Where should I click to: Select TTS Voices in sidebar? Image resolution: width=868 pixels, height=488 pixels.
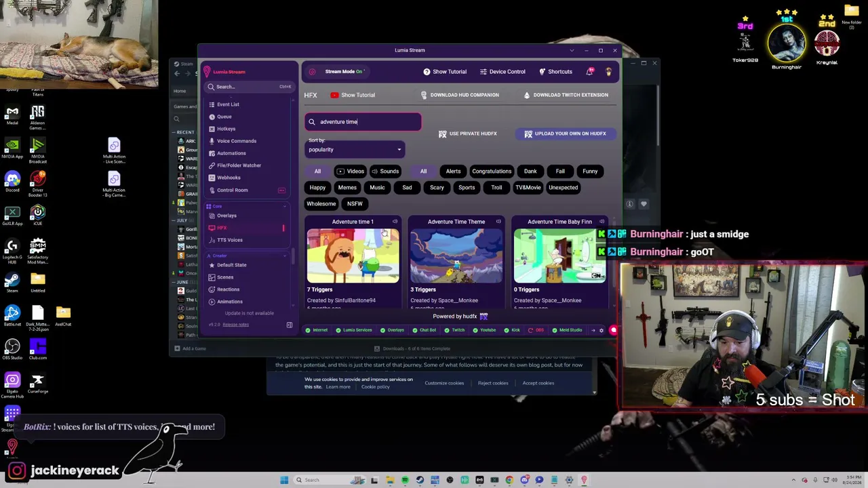229,240
